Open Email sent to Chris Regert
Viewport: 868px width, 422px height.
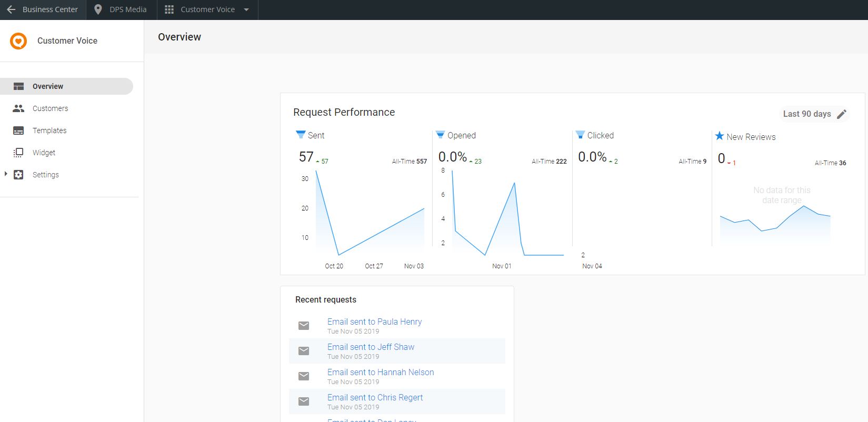pos(375,398)
